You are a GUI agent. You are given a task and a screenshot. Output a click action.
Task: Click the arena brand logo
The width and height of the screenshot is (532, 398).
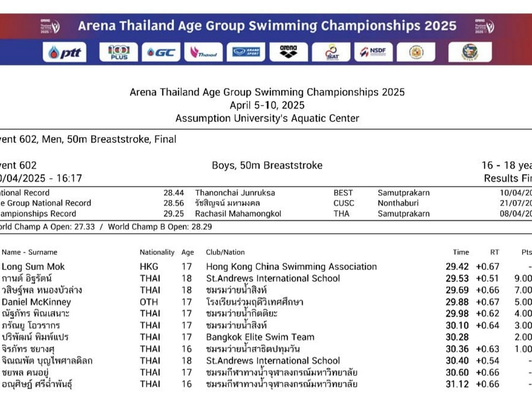pyautogui.click(x=288, y=52)
